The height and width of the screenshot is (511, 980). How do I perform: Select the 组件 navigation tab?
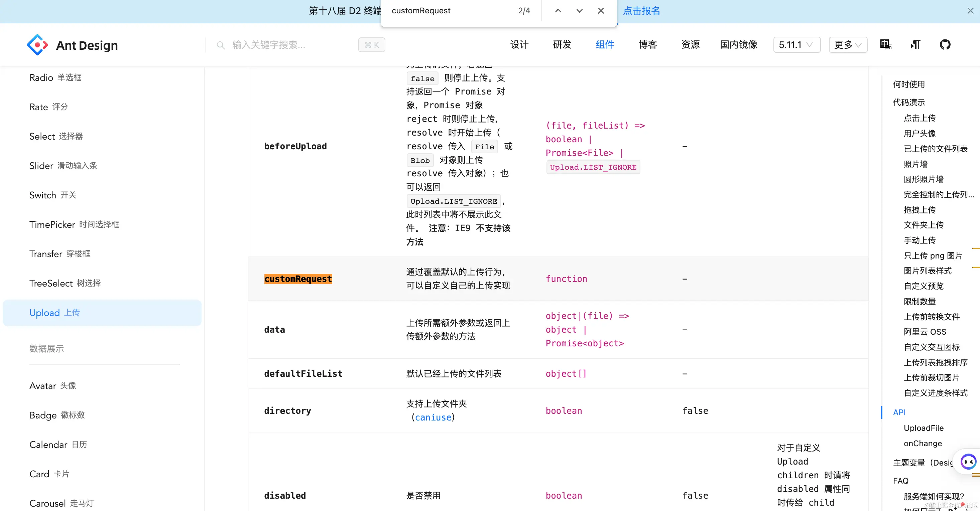[605, 45]
